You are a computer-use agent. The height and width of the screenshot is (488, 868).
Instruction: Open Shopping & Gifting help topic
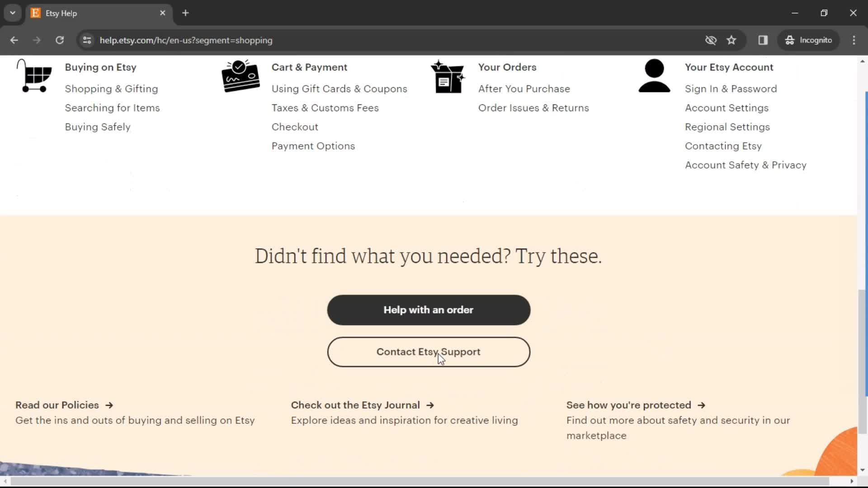click(x=111, y=89)
